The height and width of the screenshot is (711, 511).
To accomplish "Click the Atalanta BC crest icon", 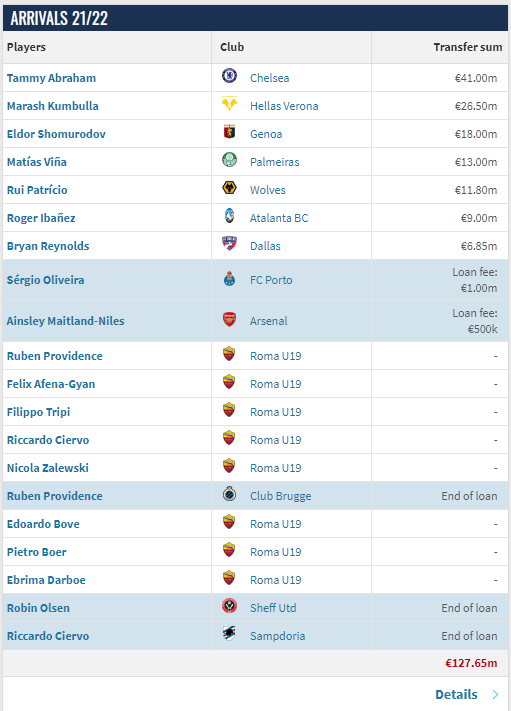I will [x=229, y=216].
